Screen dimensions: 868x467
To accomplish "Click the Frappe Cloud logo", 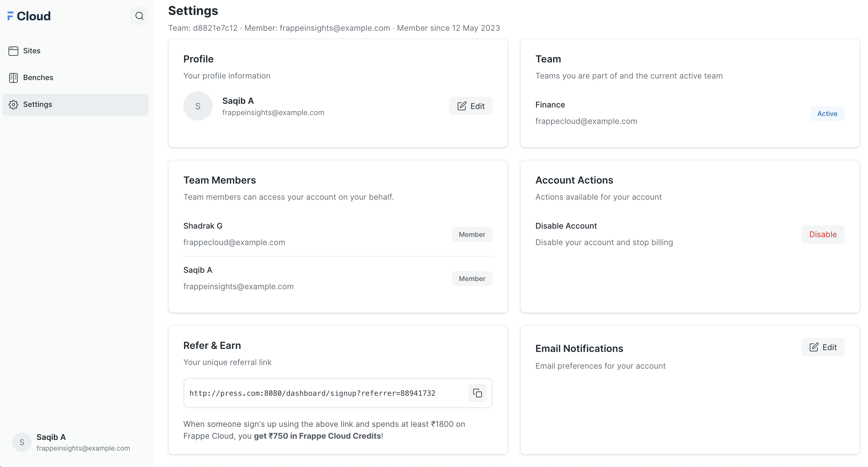I will [x=29, y=16].
